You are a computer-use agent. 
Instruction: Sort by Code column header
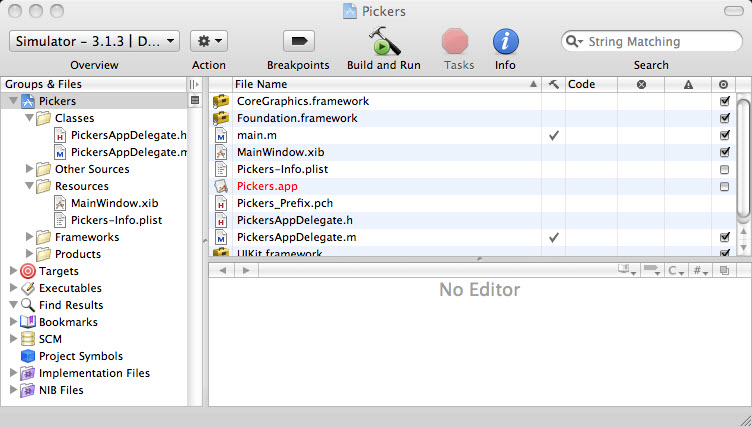click(591, 84)
